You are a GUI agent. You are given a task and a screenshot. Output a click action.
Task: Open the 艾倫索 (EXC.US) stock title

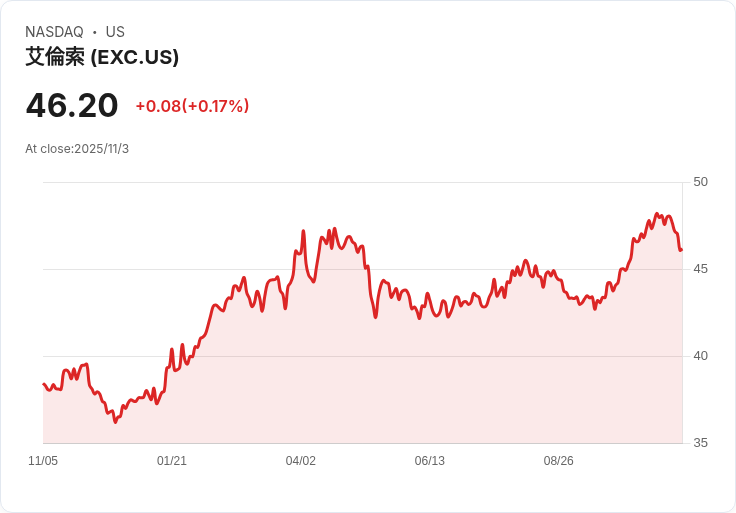[x=102, y=57]
